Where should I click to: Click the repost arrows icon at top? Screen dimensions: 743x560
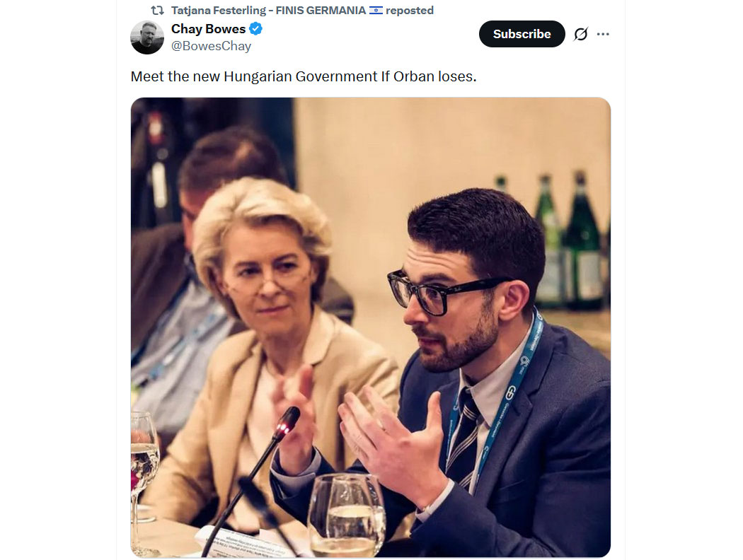click(x=158, y=11)
